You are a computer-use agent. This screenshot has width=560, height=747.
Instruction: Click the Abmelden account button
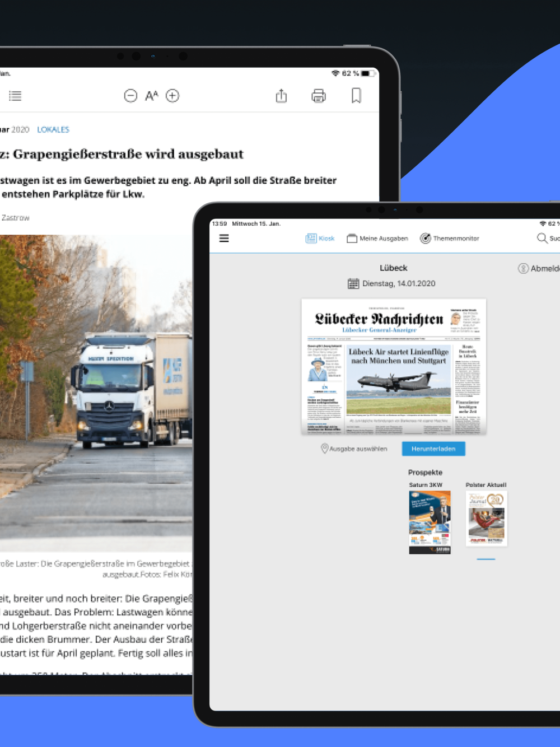[x=539, y=268]
